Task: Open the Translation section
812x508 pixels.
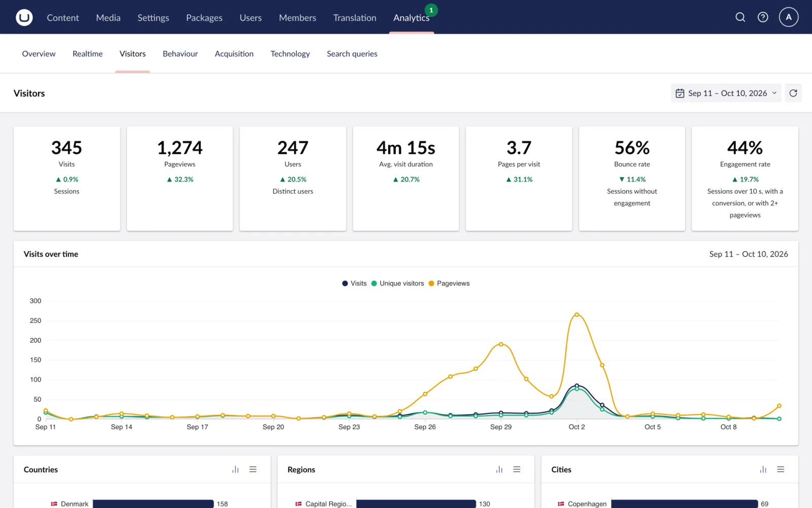Action: point(355,18)
